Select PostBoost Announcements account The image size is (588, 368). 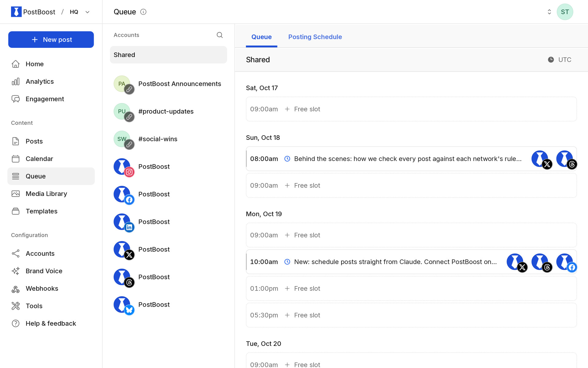pyautogui.click(x=168, y=84)
